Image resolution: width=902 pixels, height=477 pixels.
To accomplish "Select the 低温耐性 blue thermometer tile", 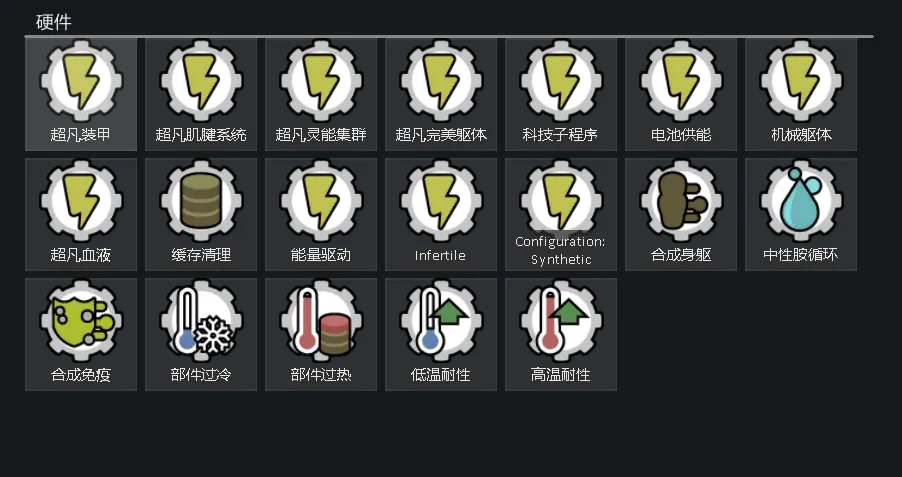I will 441,334.
